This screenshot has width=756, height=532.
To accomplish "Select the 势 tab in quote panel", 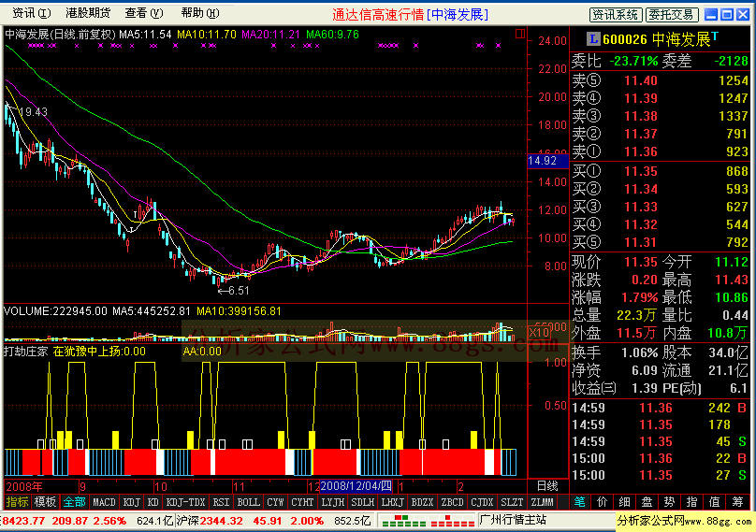I will click(669, 502).
